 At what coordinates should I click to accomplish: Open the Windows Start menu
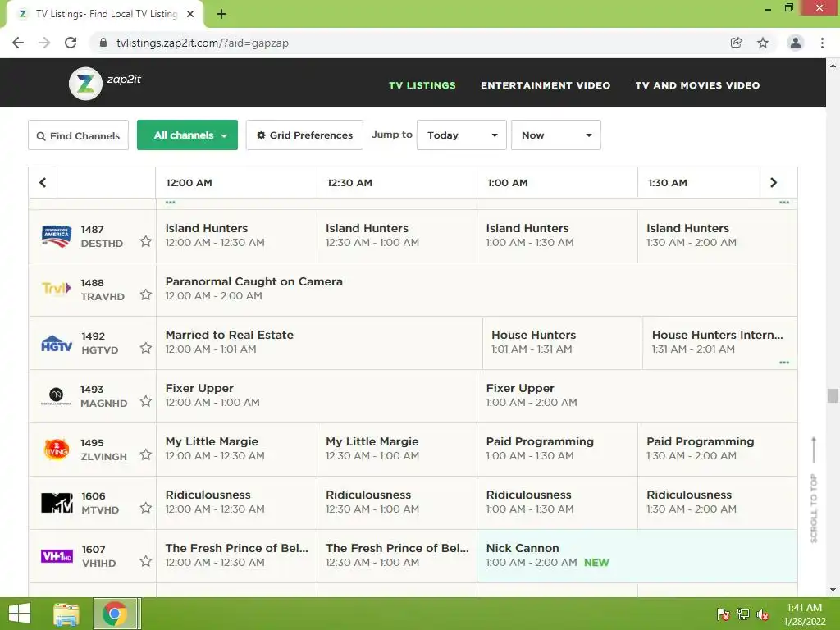tap(20, 614)
